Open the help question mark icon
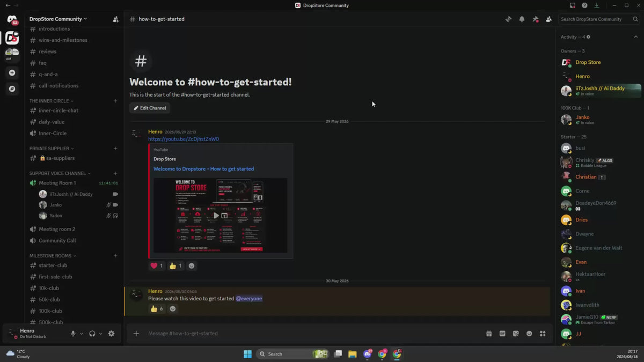The width and height of the screenshot is (644, 362). 584,5
